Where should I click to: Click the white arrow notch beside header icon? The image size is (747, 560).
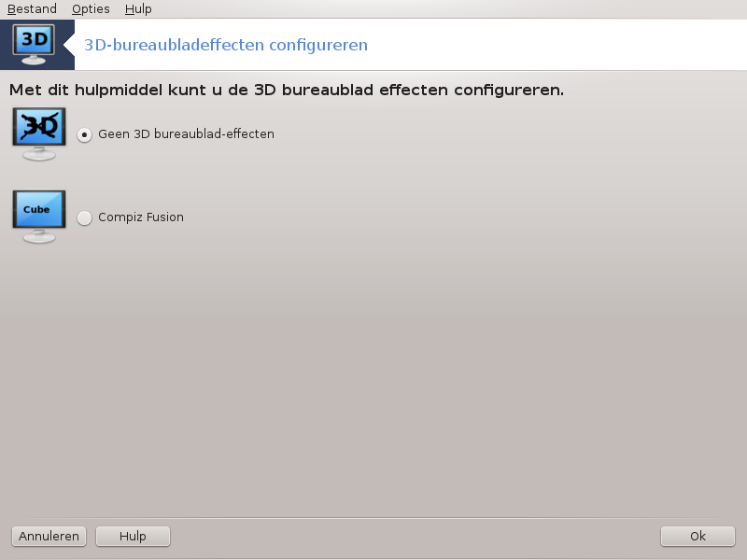(x=69, y=45)
